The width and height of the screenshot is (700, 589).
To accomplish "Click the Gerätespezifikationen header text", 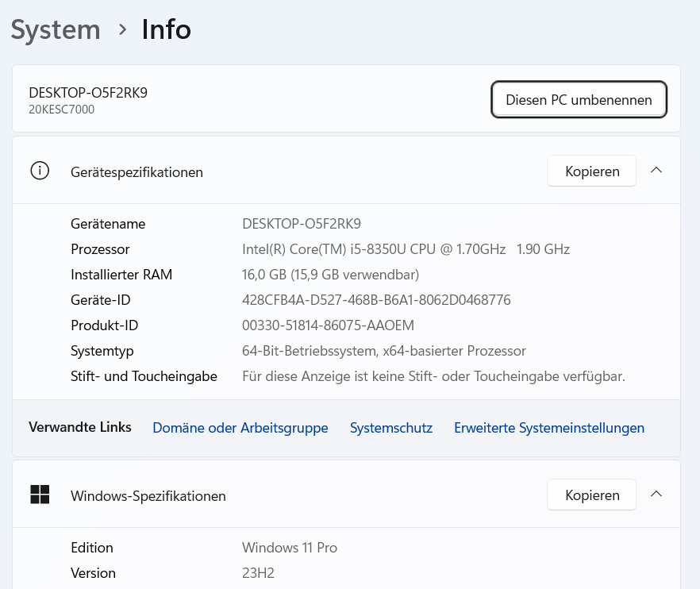I will coord(137,172).
